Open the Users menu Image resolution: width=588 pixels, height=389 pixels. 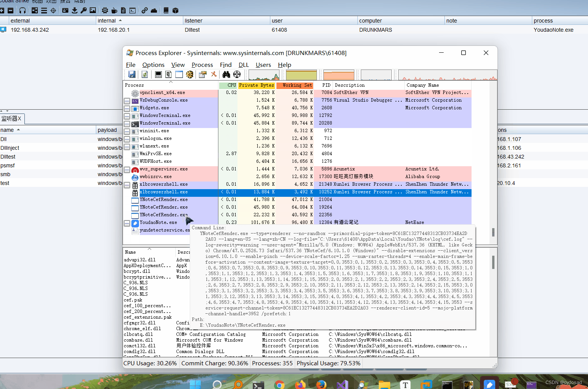(x=263, y=65)
